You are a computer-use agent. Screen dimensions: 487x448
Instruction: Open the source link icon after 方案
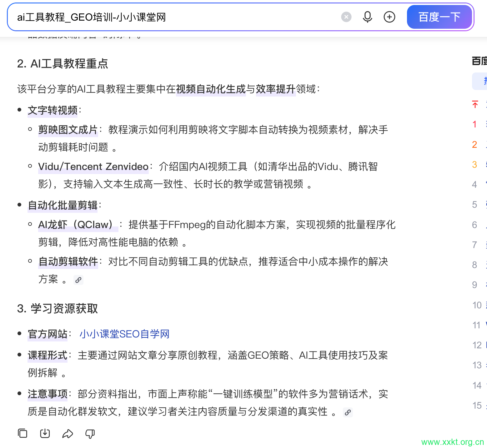(x=78, y=280)
